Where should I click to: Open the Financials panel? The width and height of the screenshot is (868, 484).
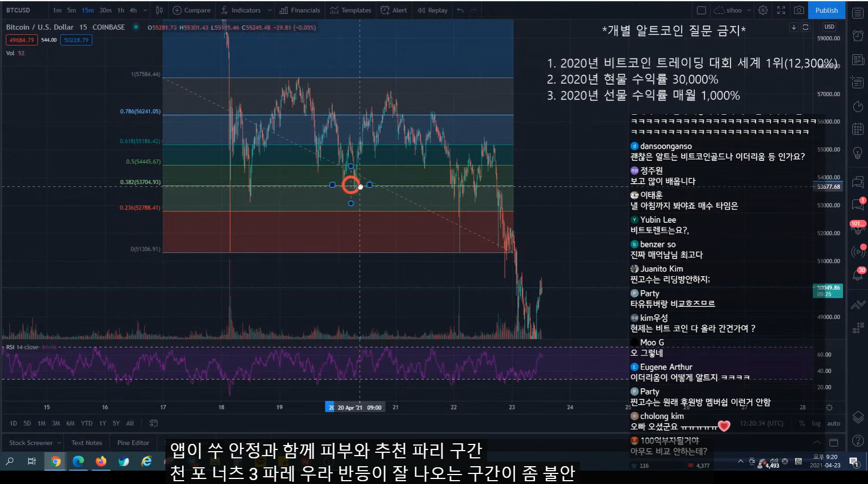click(300, 10)
